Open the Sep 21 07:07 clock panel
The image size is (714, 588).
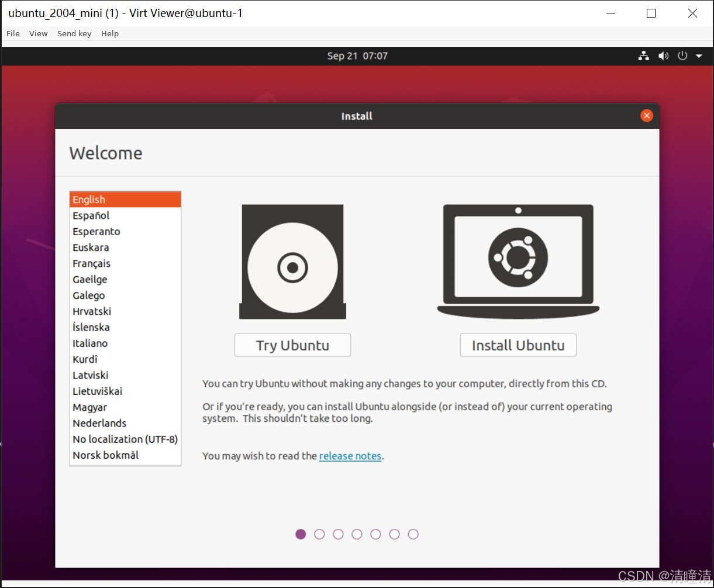357,56
